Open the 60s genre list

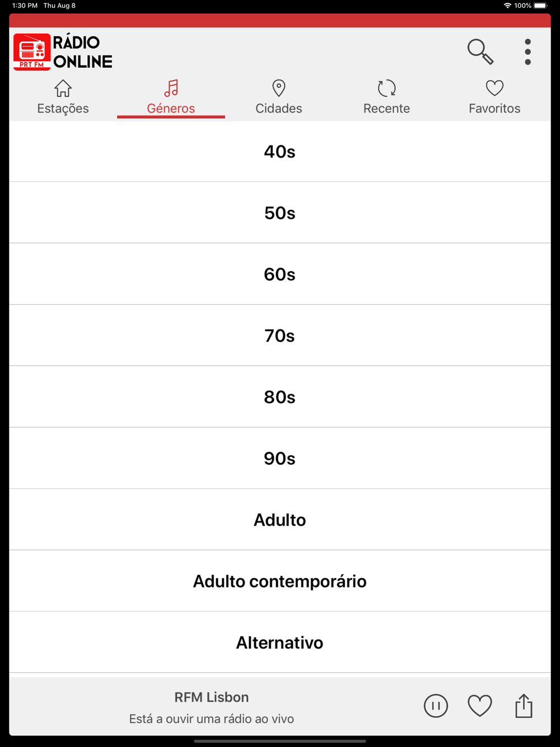(280, 274)
